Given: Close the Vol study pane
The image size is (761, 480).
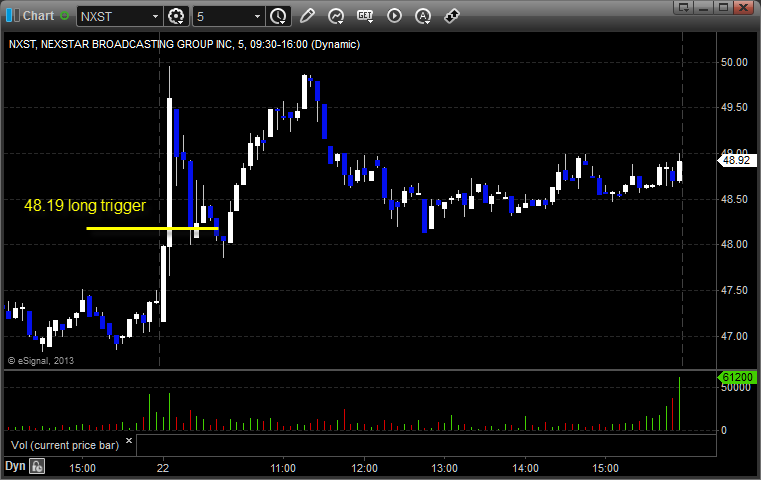Looking at the screenshot, I should 129,441.
